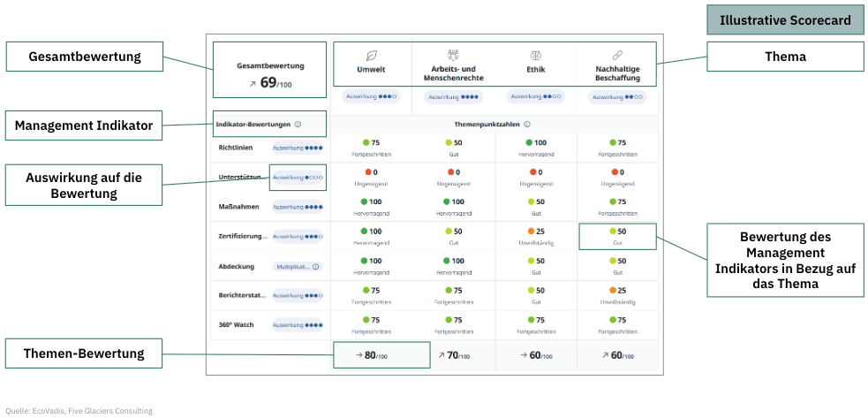Click the people icon above Arbeits- und Menschenrechte
868x418 pixels.
(454, 54)
